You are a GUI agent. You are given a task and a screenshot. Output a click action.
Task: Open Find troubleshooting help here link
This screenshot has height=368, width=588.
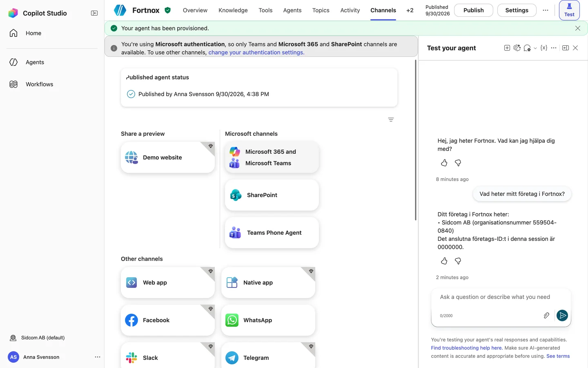coord(467,348)
